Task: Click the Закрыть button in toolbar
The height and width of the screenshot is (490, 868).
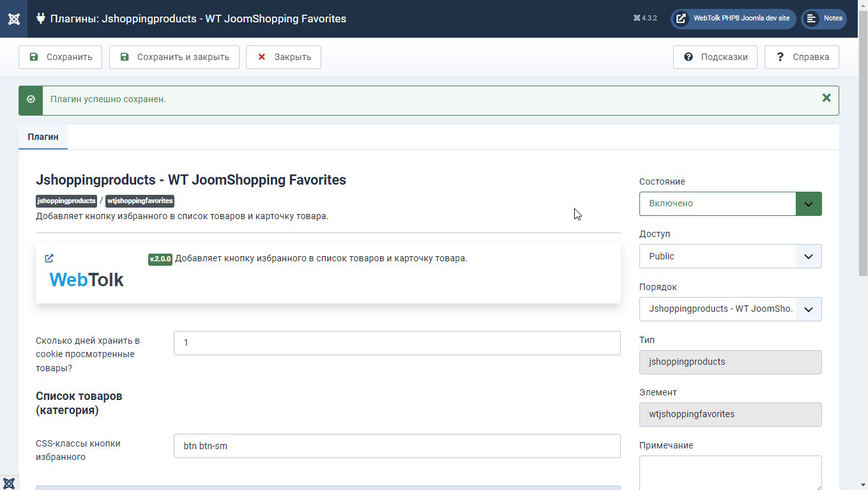Action: click(x=283, y=57)
